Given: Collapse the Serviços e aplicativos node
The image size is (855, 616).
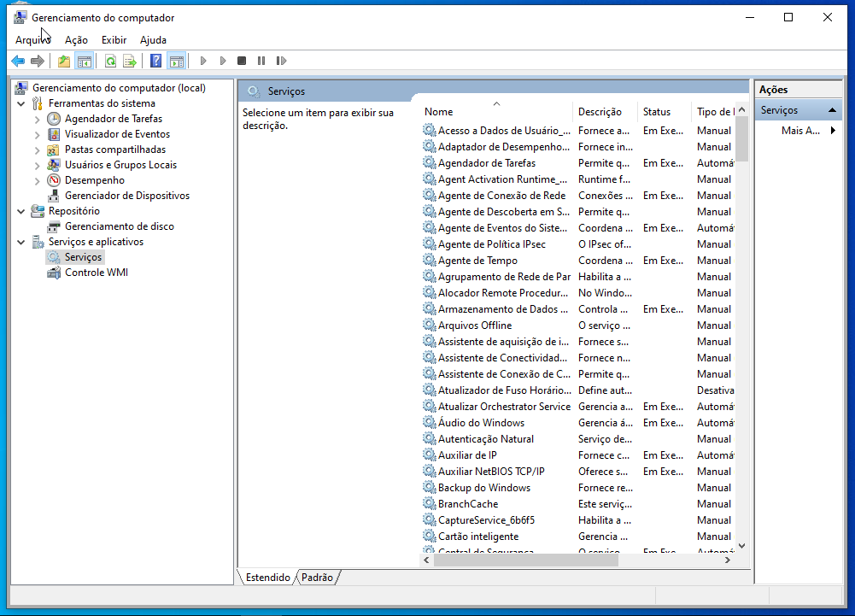Looking at the screenshot, I should point(21,242).
